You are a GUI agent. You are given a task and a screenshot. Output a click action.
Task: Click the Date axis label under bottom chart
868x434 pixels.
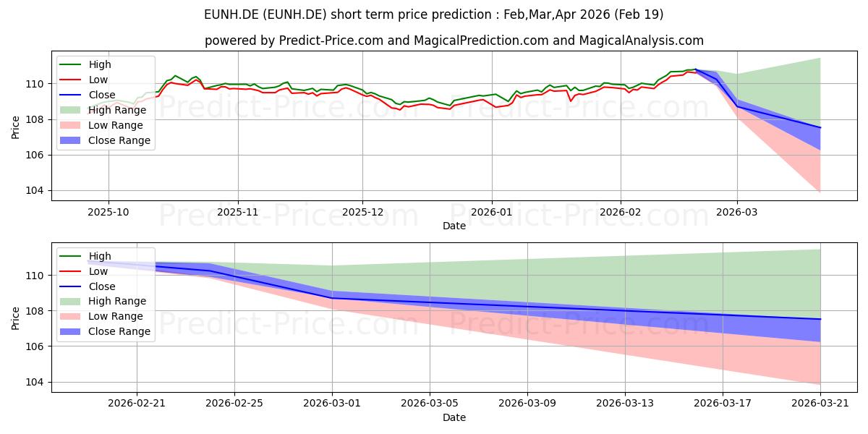click(x=454, y=417)
